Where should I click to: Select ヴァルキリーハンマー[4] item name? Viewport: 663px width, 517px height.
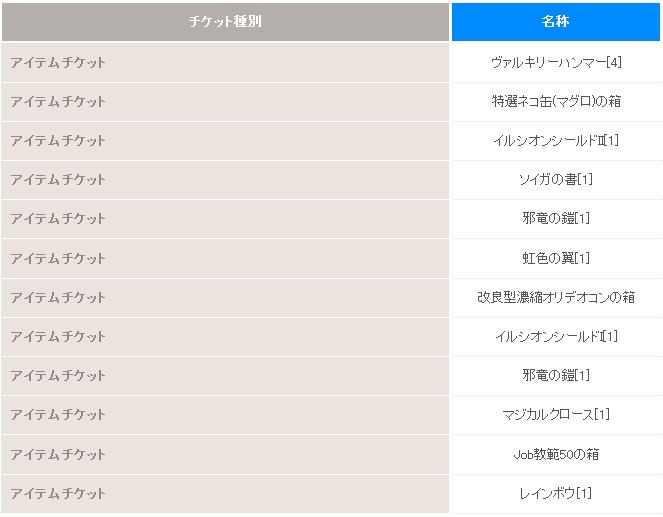point(556,63)
